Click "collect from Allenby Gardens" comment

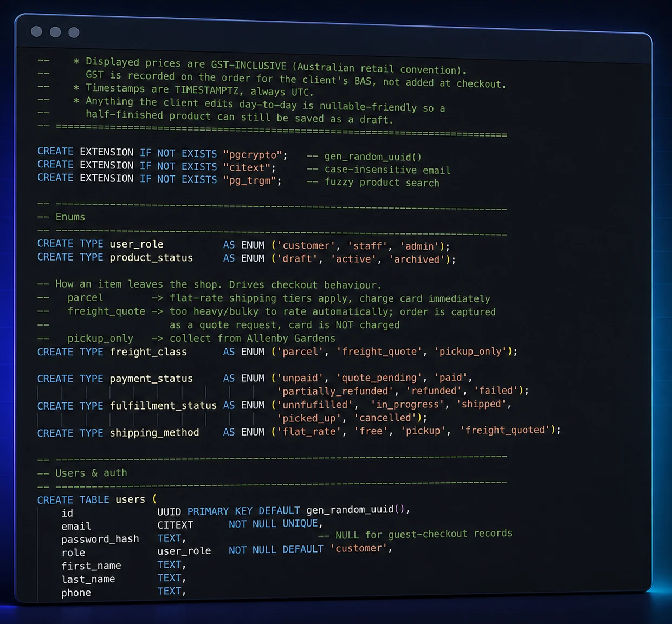(x=253, y=339)
